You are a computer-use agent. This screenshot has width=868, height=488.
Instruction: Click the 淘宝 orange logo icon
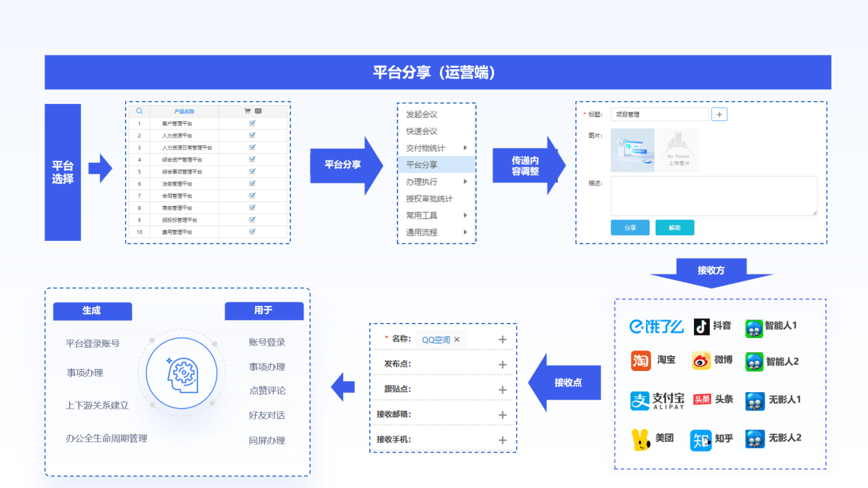(x=641, y=360)
